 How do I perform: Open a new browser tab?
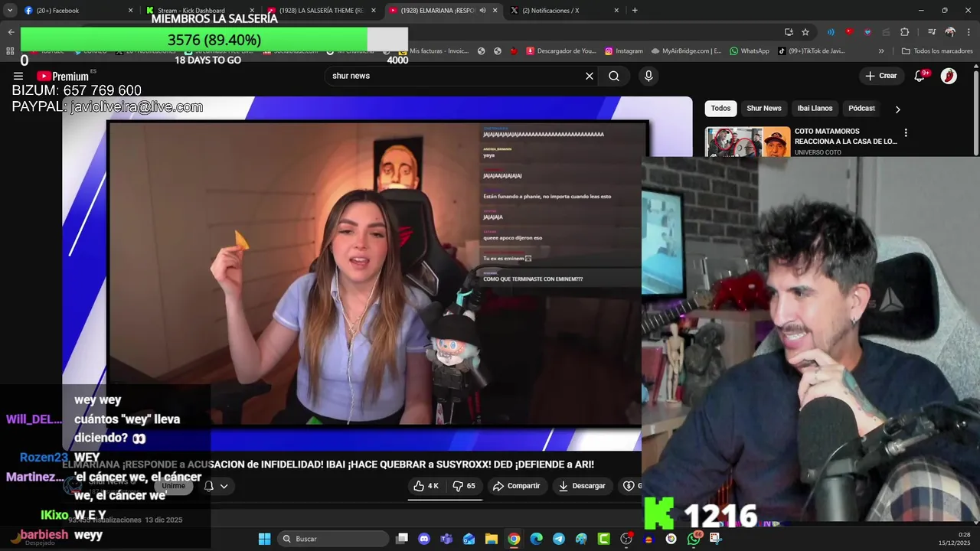click(635, 10)
